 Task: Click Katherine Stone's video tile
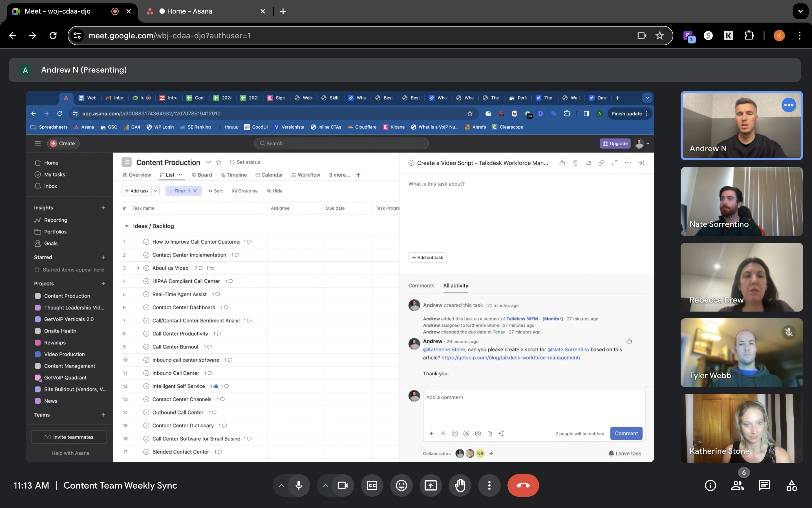tap(742, 428)
